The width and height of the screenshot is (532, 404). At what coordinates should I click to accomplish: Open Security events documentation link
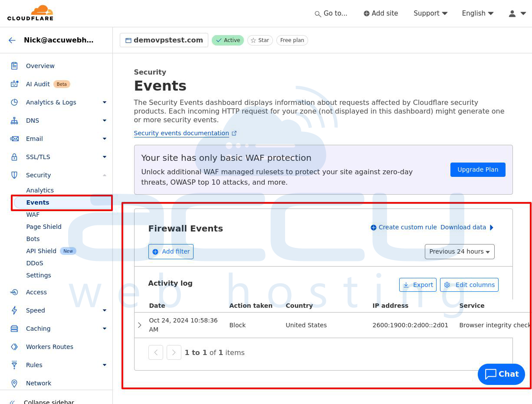(x=181, y=133)
